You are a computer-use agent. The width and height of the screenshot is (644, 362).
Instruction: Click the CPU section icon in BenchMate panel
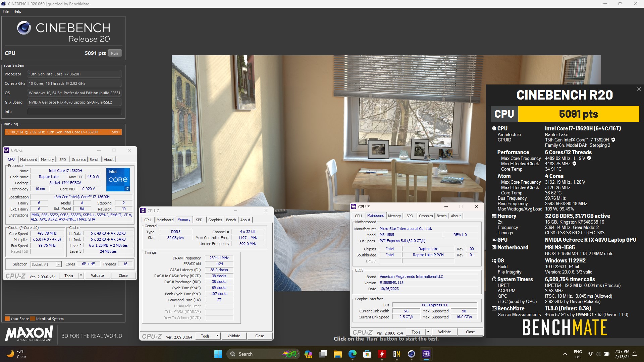pyautogui.click(x=494, y=128)
